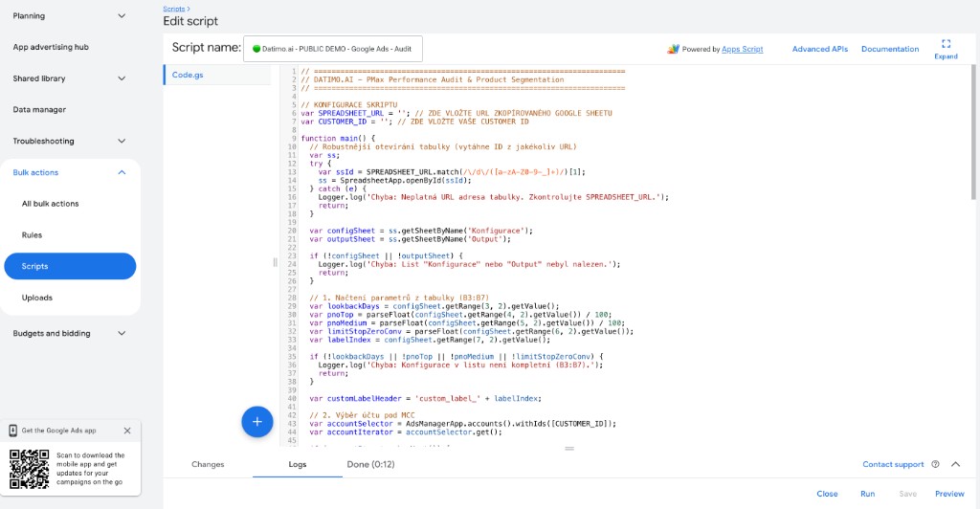The height and width of the screenshot is (509, 980).
Task: Expand Budgets and bidding section
Action: [122, 333]
